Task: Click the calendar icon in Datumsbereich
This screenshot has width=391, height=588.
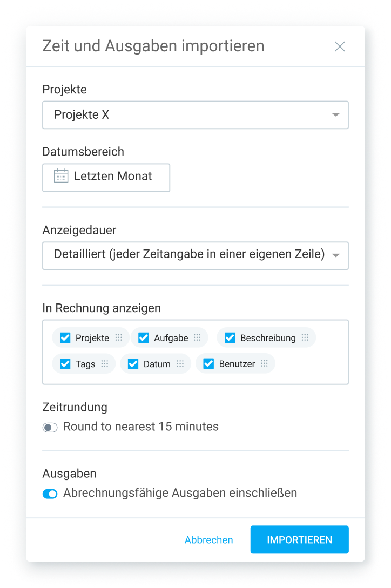Action: click(61, 176)
